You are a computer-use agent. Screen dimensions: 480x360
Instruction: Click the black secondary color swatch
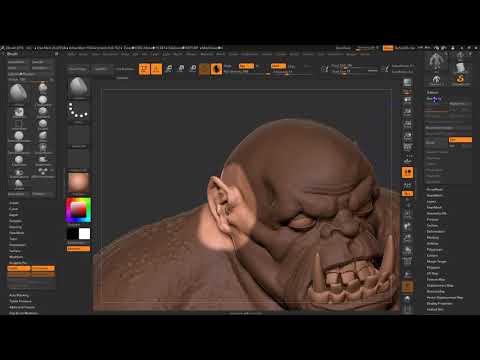coord(72,234)
